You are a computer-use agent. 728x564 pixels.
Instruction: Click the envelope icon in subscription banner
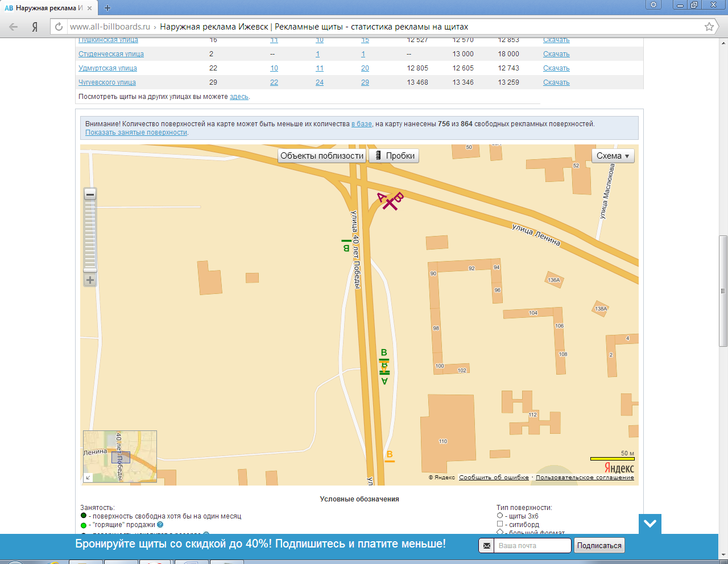487,546
